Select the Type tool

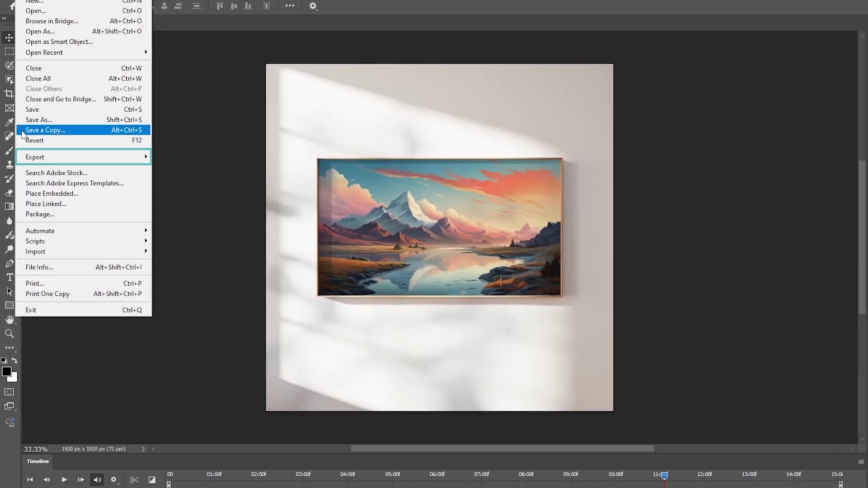(9, 277)
